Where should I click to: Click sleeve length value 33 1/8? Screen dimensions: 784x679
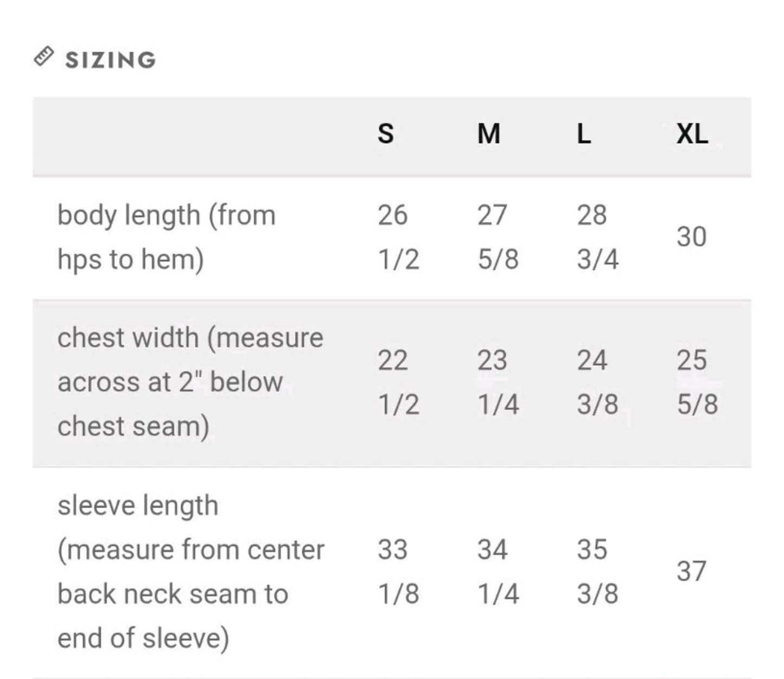398,572
